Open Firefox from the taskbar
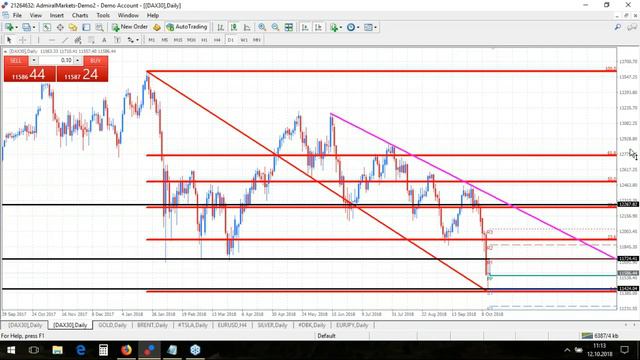This screenshot has width=640, height=360. 126,350
